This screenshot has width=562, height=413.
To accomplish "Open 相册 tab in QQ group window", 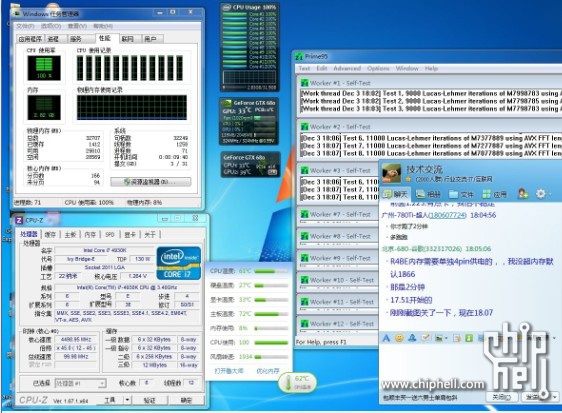I will (428, 194).
